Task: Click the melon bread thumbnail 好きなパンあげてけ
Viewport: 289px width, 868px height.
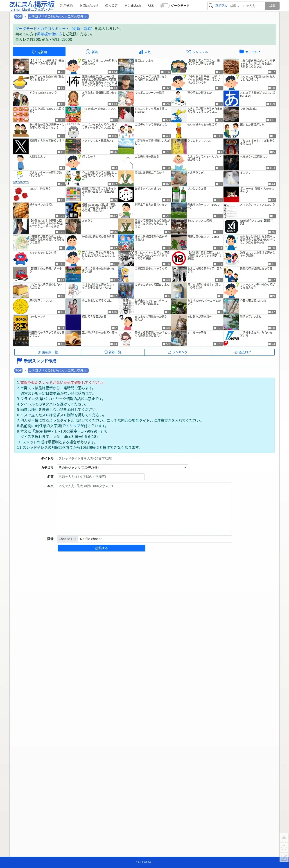Action: (x=20, y=210)
